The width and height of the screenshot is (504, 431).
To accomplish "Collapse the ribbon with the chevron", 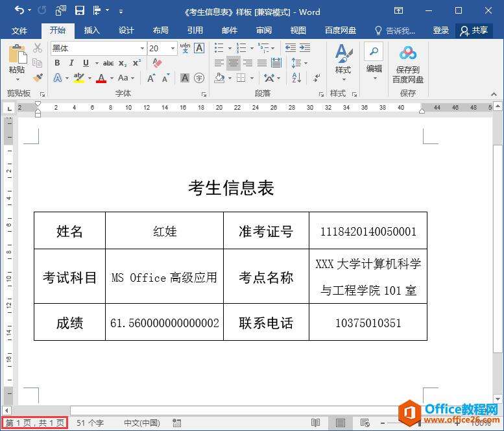I will [494, 94].
